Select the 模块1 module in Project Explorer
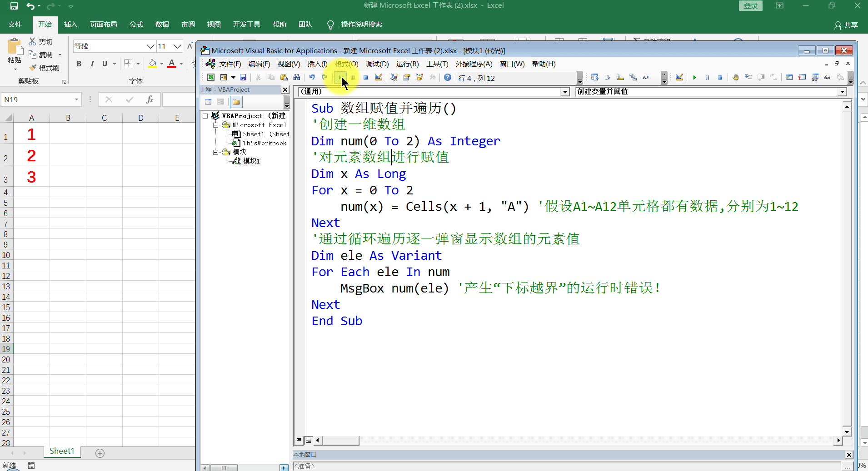This screenshot has width=868, height=471. point(250,161)
